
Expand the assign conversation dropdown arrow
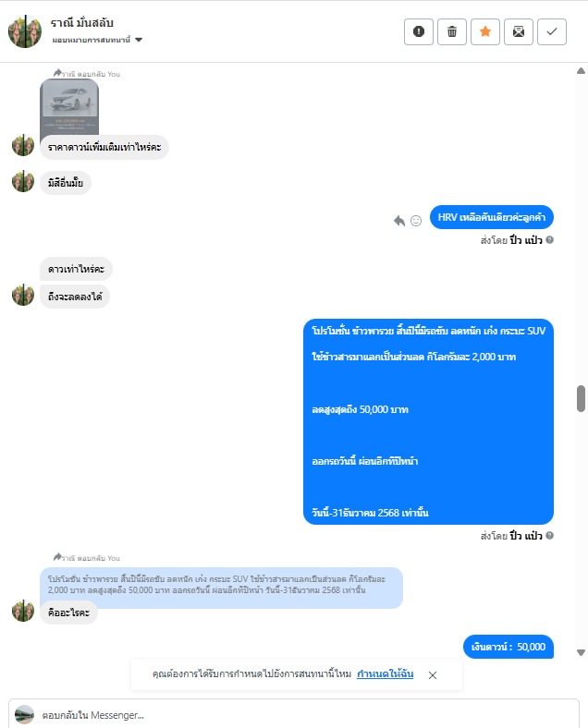139,40
